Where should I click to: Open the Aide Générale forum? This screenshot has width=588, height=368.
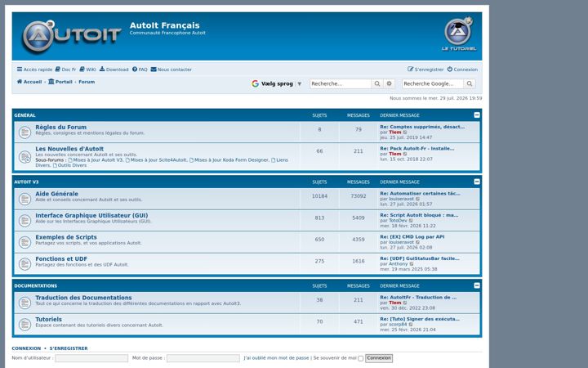(56, 194)
